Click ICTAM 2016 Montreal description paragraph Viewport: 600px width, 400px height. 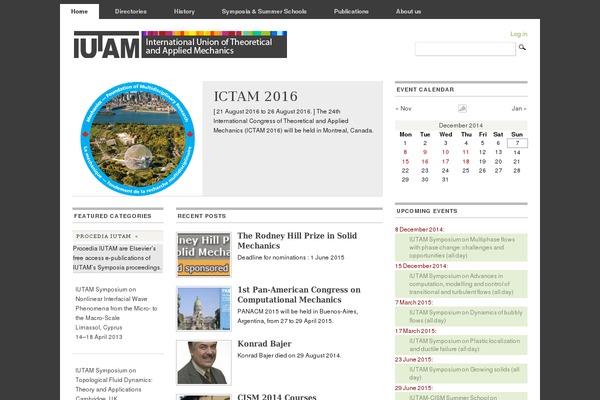[x=293, y=121]
